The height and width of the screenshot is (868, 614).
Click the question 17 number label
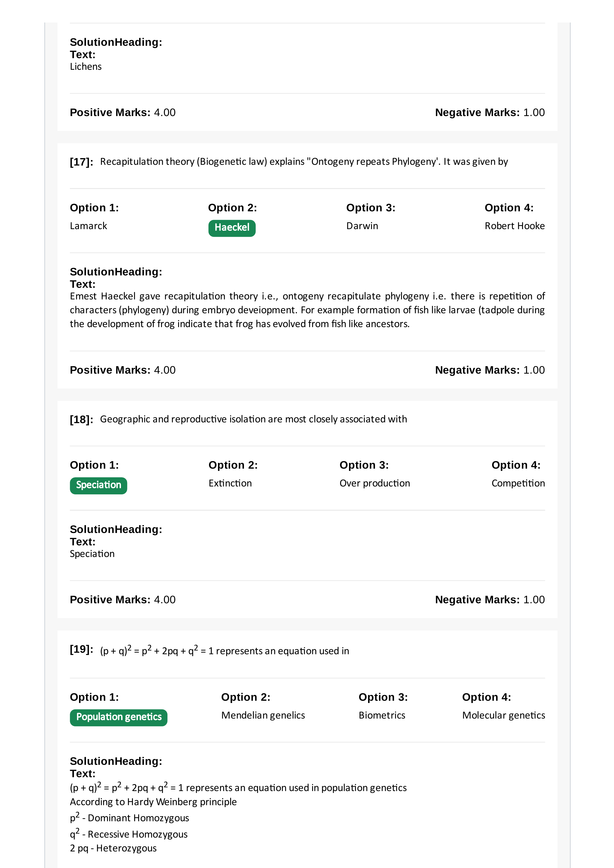pyautogui.click(x=81, y=162)
